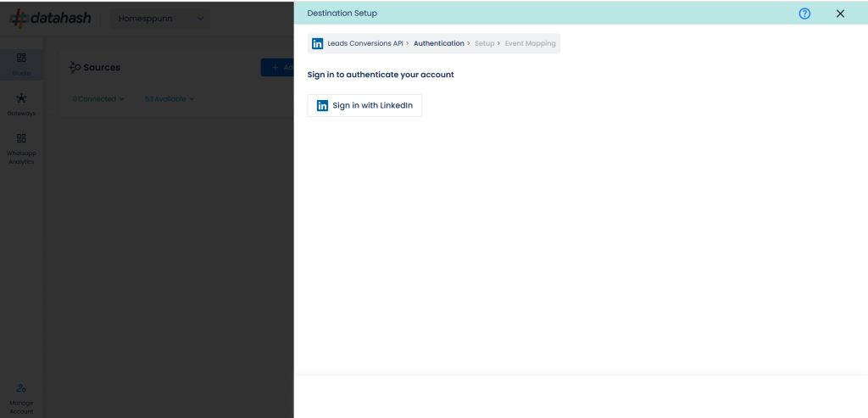868x418 pixels.
Task: Click the LinkedIn logo in the breadcrumb
Action: 317,44
